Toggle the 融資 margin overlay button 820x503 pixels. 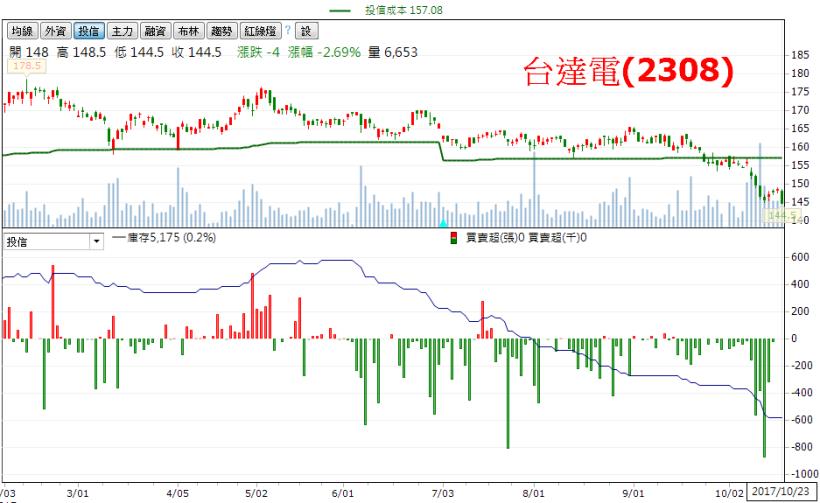point(155,31)
